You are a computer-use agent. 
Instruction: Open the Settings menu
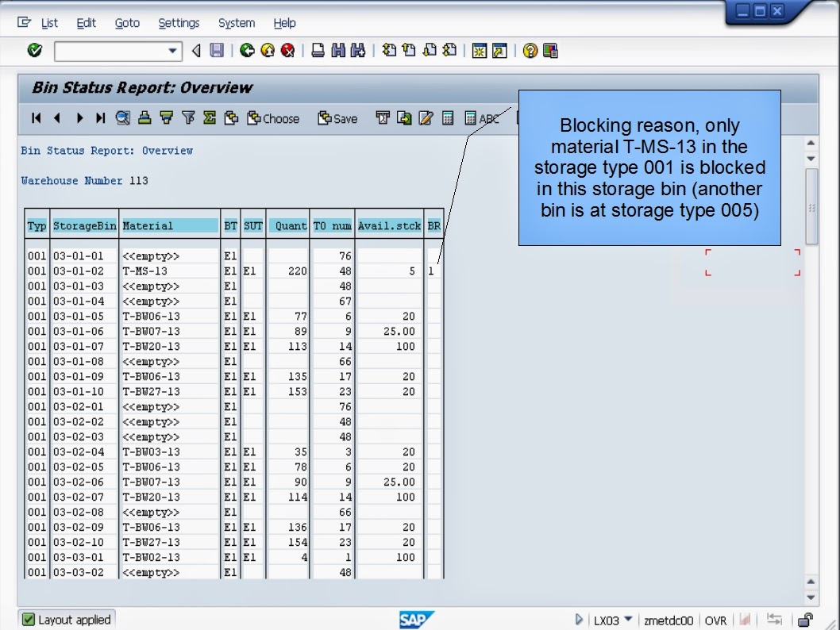click(179, 23)
